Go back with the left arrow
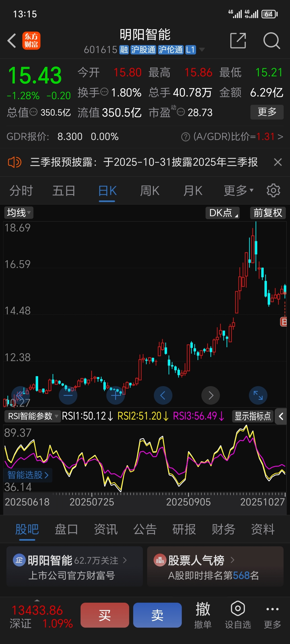This screenshot has width=290, height=644. point(12,41)
